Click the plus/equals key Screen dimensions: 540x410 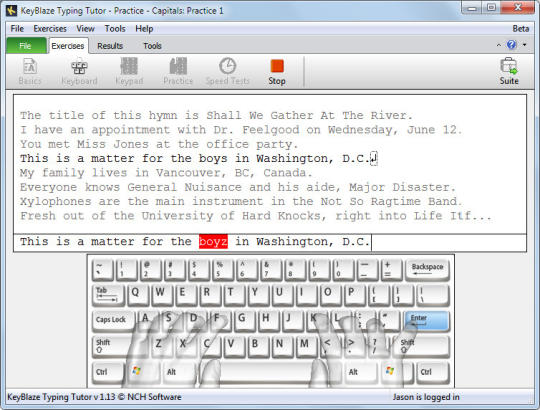[391, 270]
